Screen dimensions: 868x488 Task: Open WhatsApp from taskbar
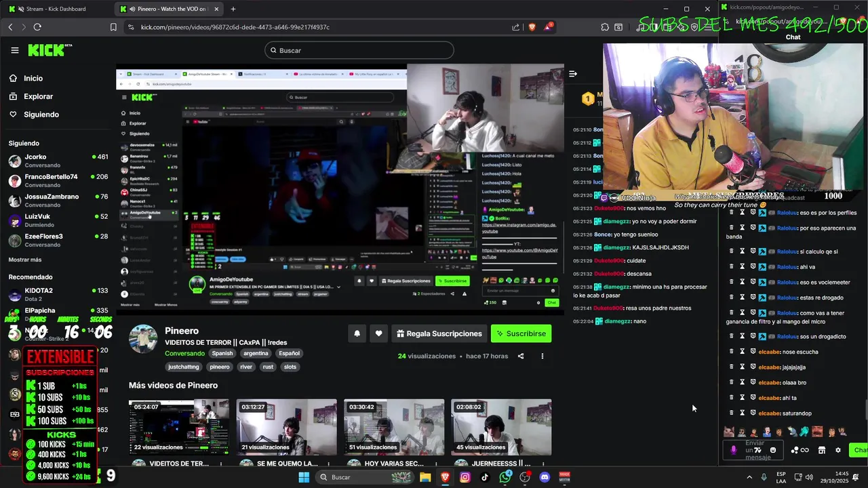coord(505,477)
